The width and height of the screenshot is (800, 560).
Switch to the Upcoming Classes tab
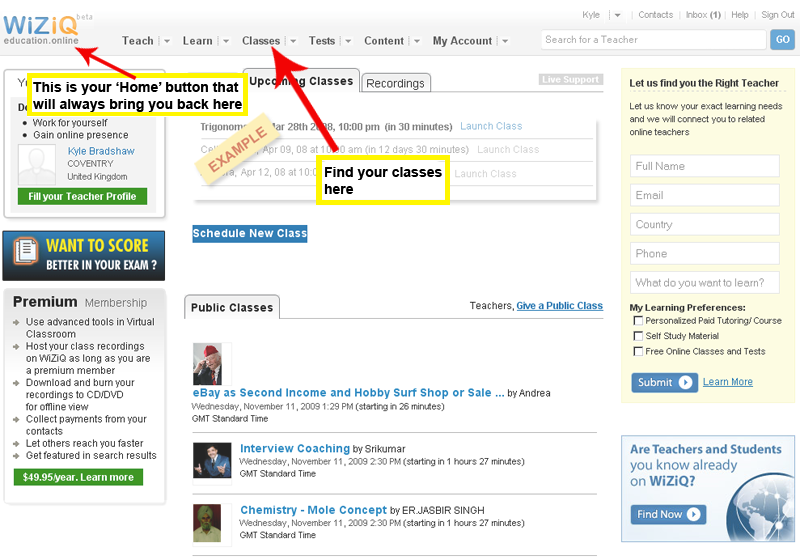click(x=301, y=81)
